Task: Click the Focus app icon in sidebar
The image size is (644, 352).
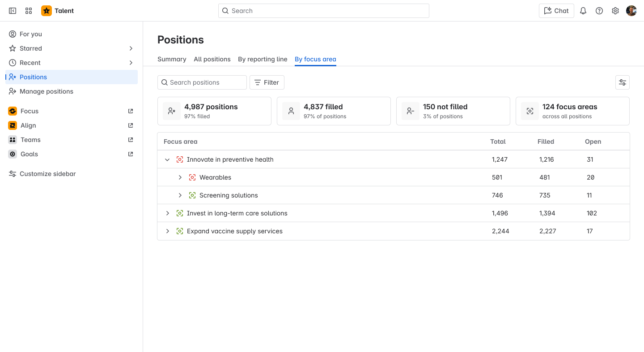Action: tap(13, 111)
